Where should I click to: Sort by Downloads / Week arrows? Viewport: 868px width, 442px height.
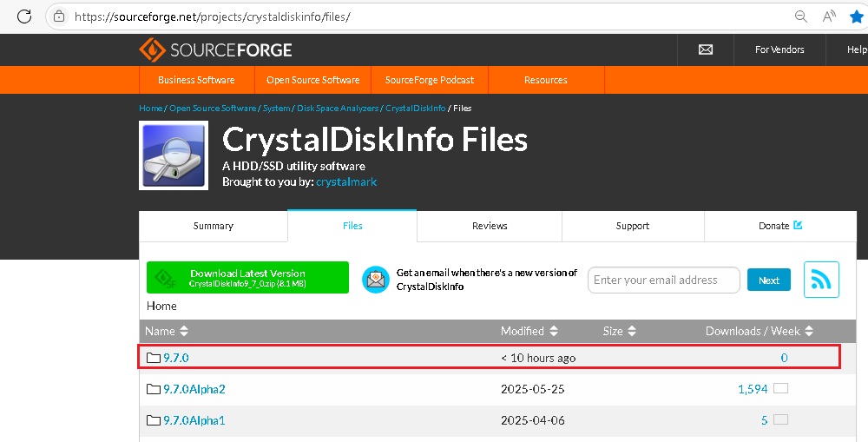[x=809, y=331]
